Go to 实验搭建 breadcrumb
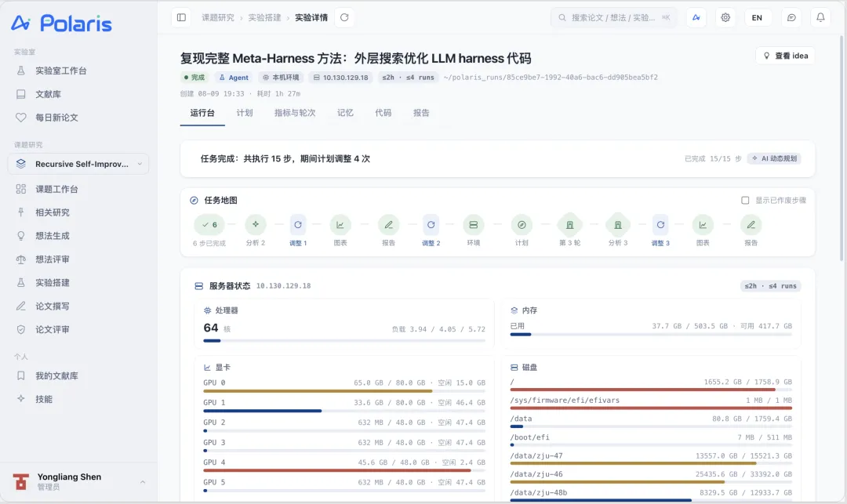Image resolution: width=847 pixels, height=504 pixels. 265,18
